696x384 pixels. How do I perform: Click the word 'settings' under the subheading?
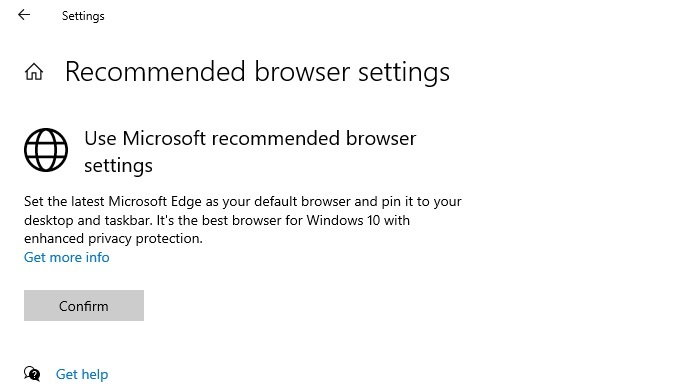coord(119,166)
